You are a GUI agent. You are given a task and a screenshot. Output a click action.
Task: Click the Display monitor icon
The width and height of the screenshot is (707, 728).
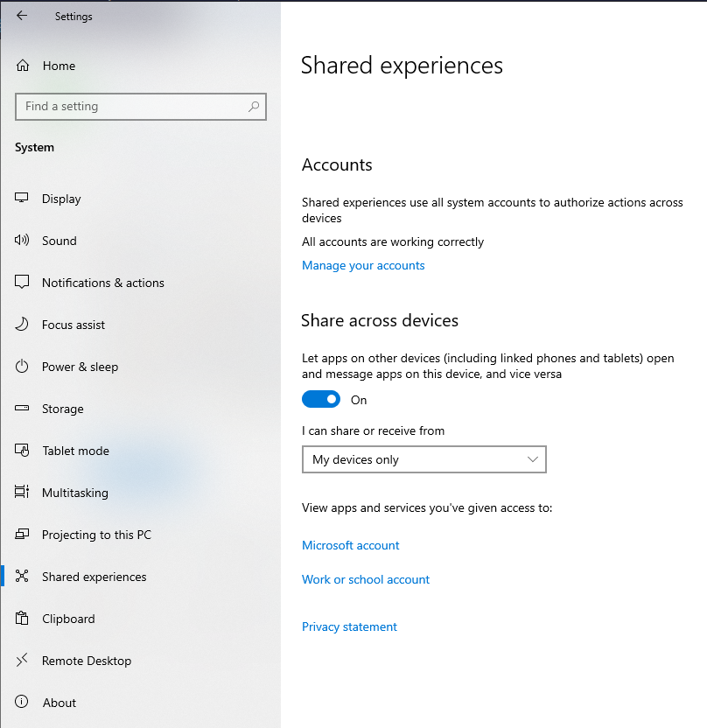coord(21,199)
